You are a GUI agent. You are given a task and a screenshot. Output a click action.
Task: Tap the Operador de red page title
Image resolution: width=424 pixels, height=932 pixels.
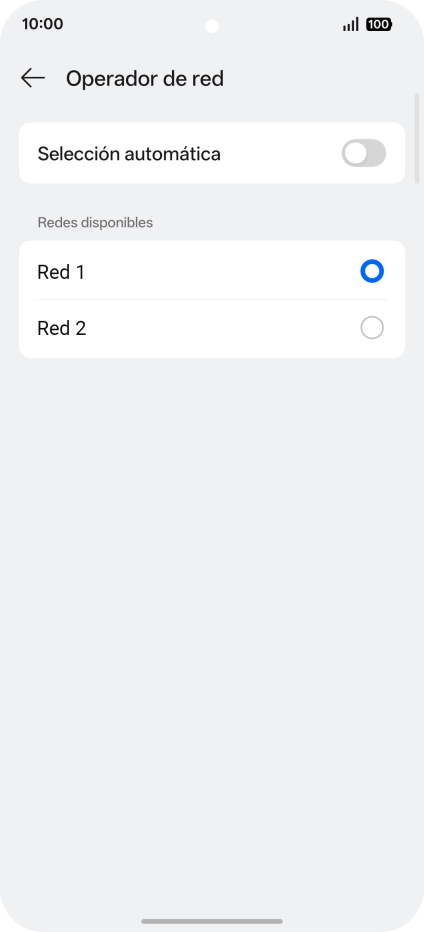point(145,78)
